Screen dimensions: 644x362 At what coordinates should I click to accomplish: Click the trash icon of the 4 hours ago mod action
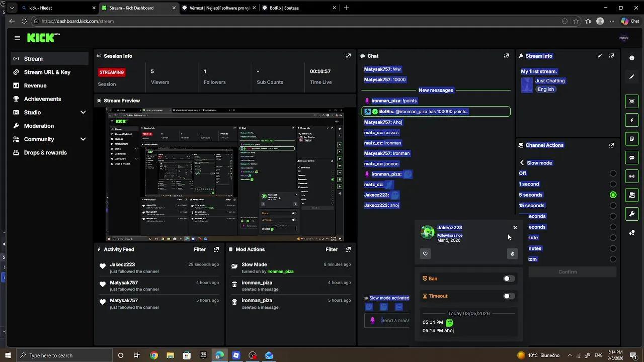click(234, 285)
